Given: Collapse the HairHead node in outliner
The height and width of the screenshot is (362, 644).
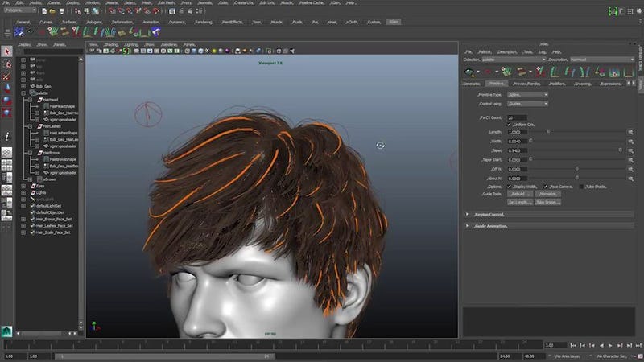Looking at the screenshot, I should pos(30,100).
